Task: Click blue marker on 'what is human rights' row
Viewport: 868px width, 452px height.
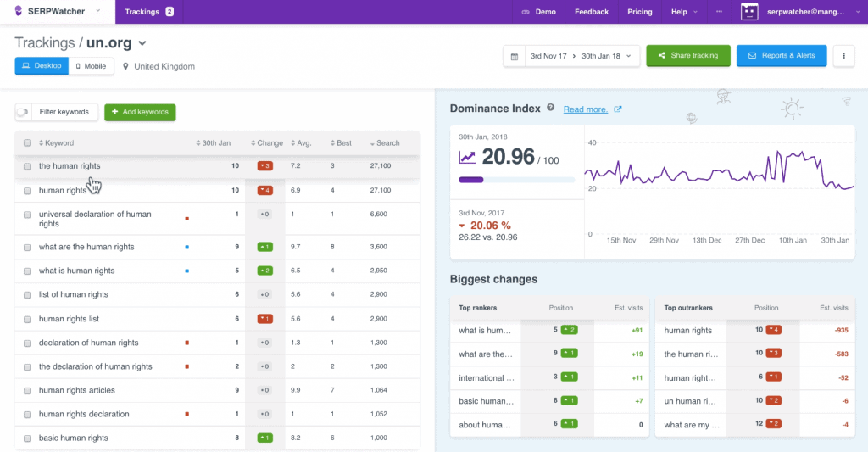Action: pos(187,271)
